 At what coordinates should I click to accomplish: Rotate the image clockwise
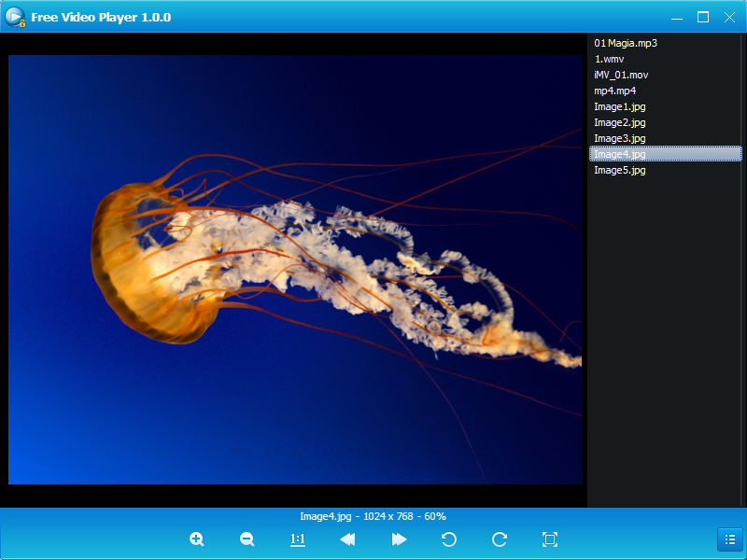tap(500, 539)
